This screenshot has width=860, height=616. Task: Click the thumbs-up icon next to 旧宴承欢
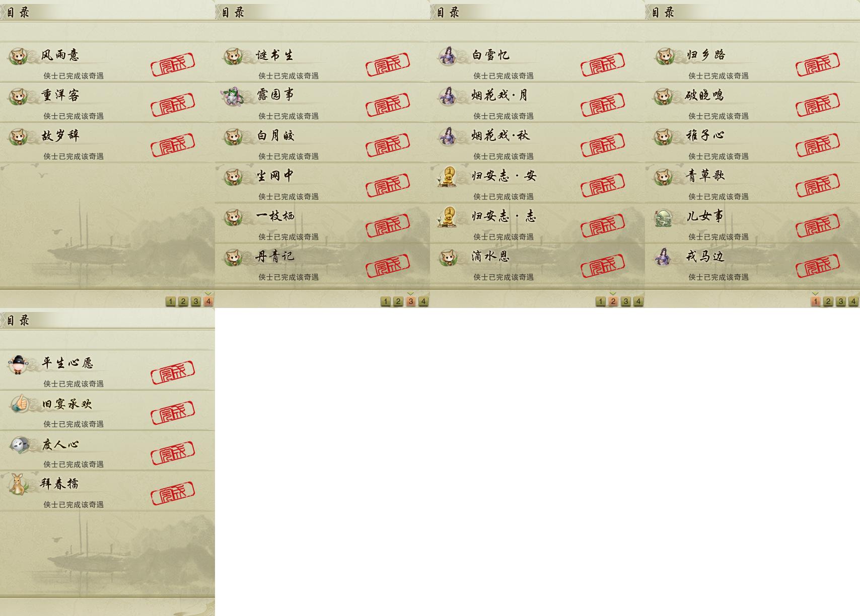click(x=19, y=404)
